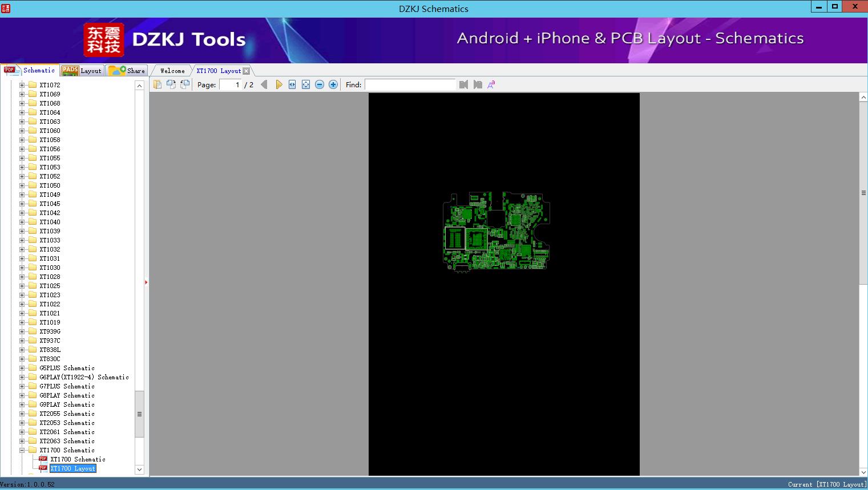Select the XT1039 folder
This screenshot has height=490, width=868.
50,231
